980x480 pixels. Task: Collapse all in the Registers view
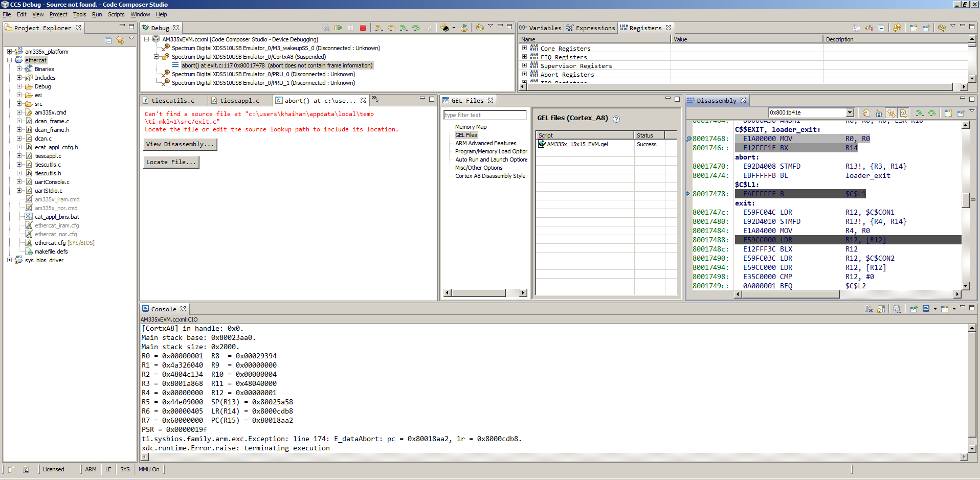[x=881, y=28]
